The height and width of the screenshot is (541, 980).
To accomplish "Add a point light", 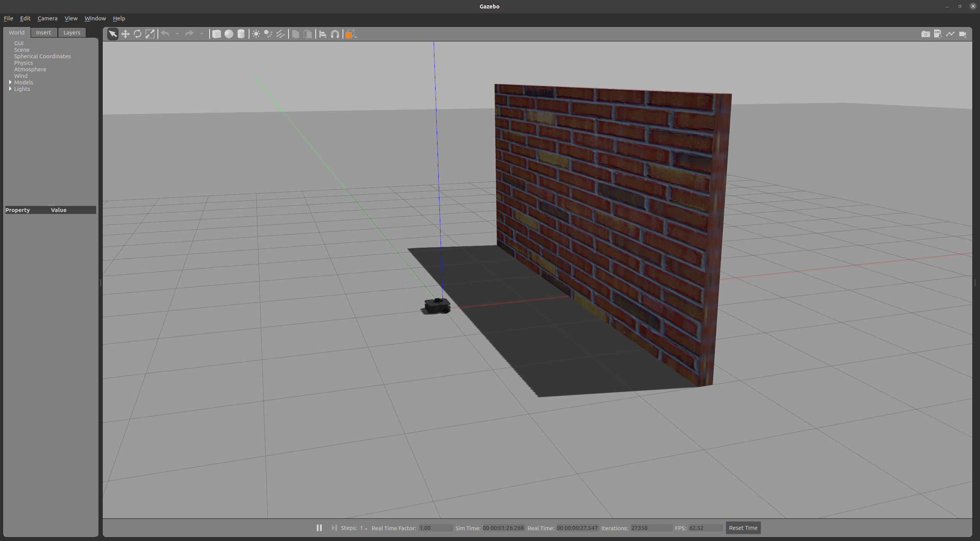I will pyautogui.click(x=256, y=34).
